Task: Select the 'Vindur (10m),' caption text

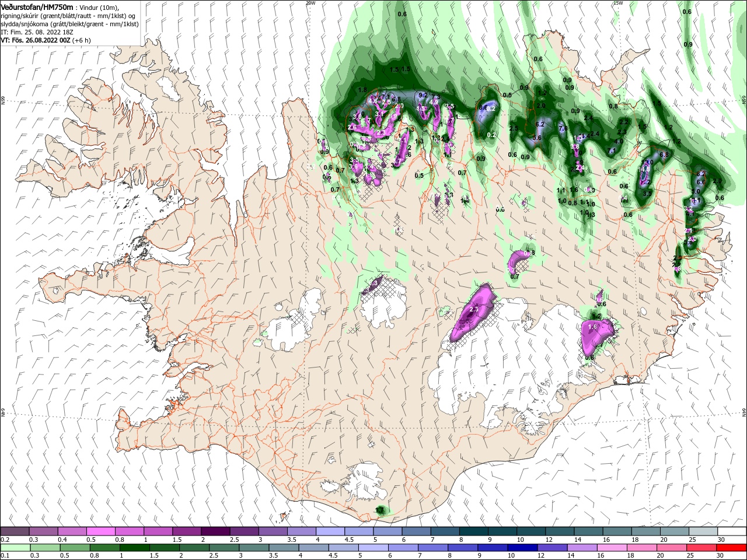Action: pos(99,7)
